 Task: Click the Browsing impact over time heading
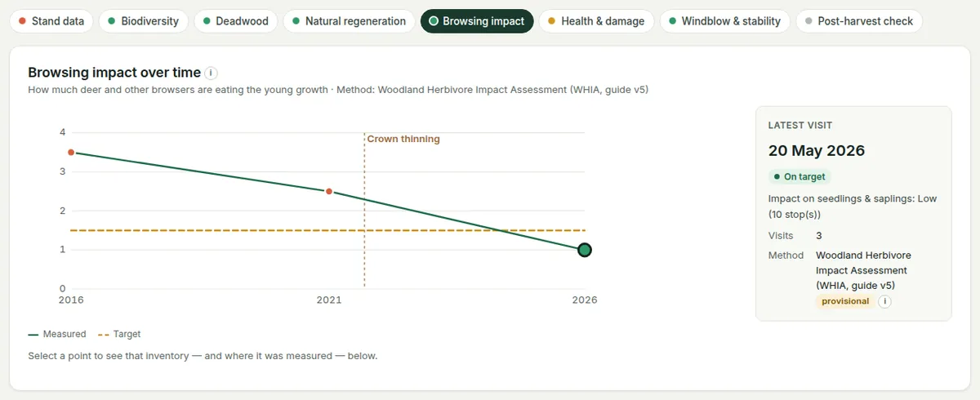click(x=114, y=73)
